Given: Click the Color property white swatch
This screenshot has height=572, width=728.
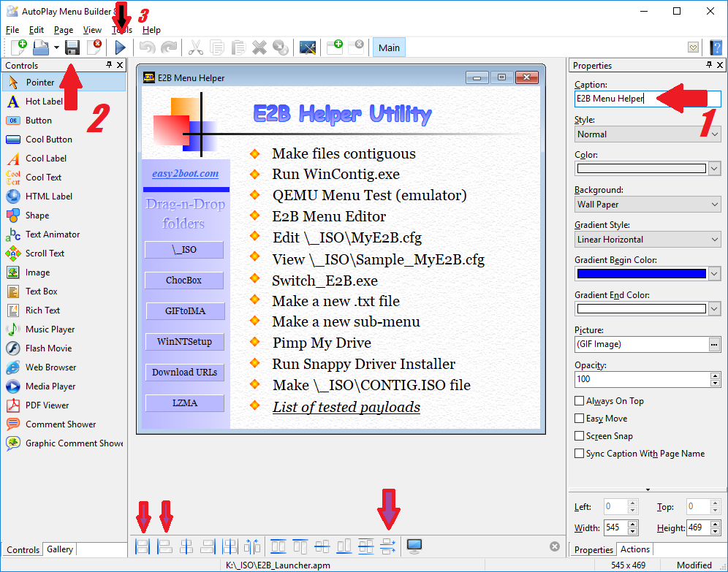Looking at the screenshot, I should coord(641,169).
